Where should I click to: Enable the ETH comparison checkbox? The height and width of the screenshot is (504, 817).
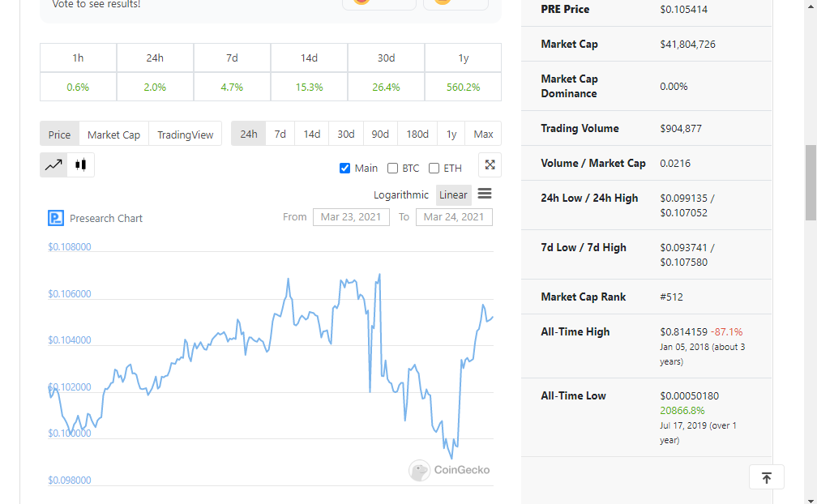click(x=434, y=169)
